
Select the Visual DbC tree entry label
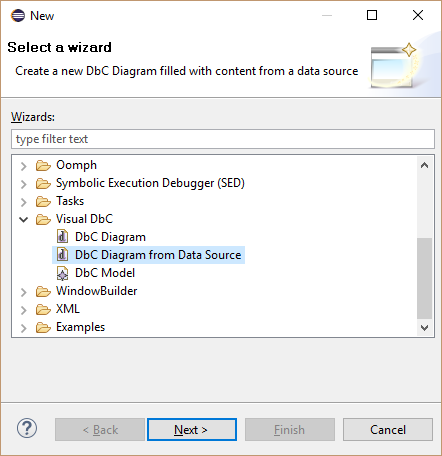(84, 219)
